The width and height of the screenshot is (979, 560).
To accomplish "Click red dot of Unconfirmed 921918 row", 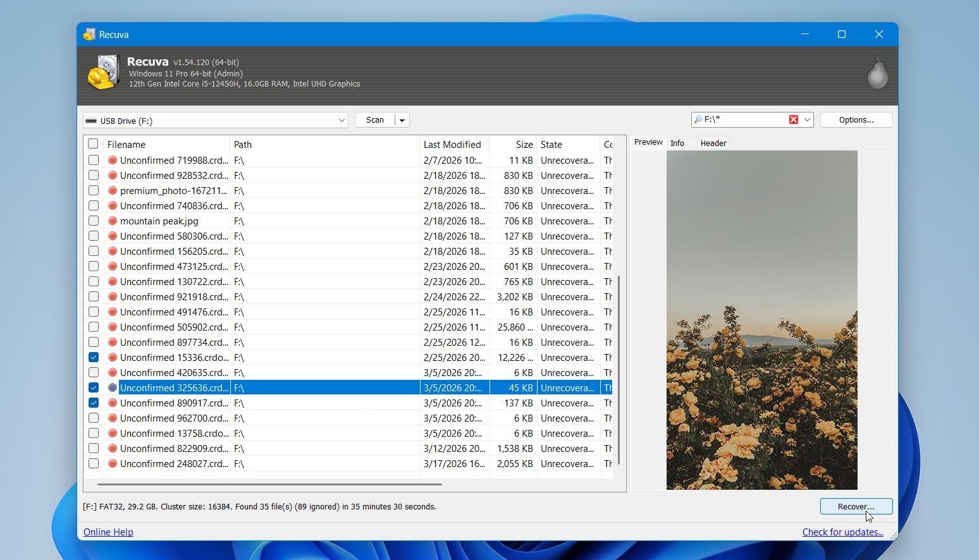I will pos(113,297).
